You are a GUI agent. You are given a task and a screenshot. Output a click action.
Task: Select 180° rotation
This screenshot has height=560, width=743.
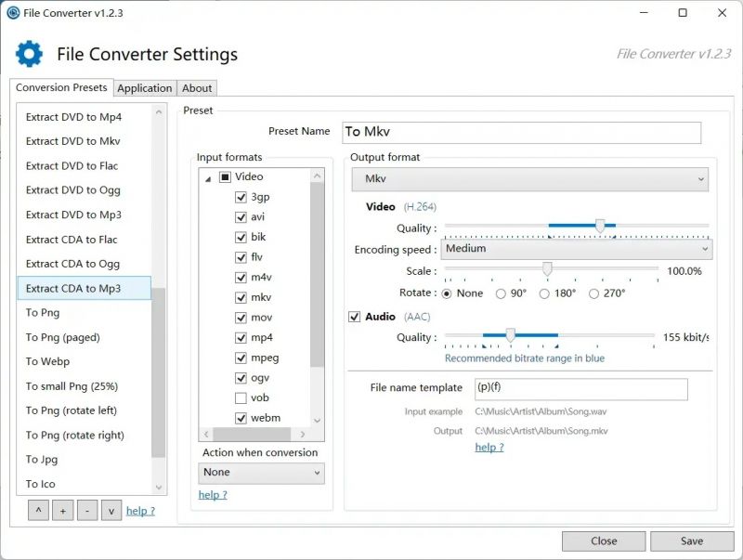[544, 293]
